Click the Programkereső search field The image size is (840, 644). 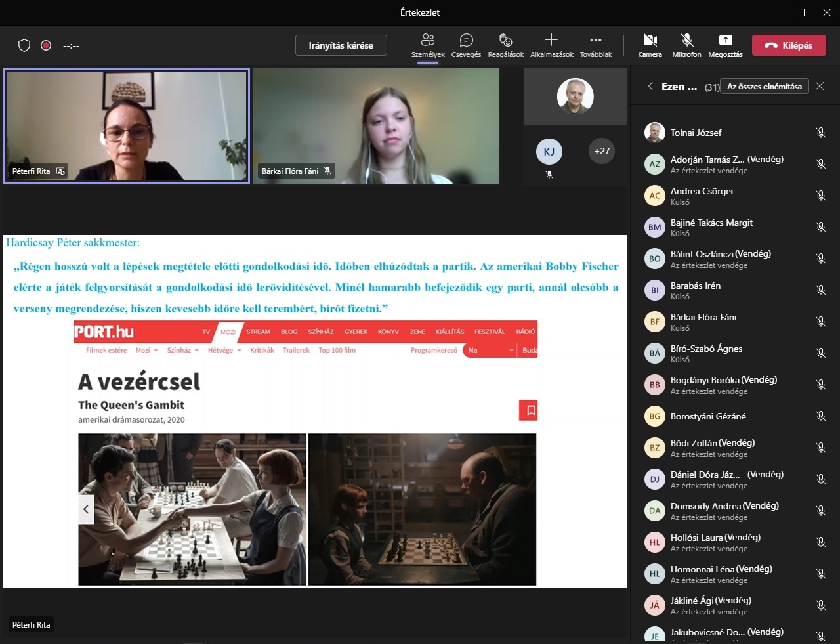pos(434,350)
